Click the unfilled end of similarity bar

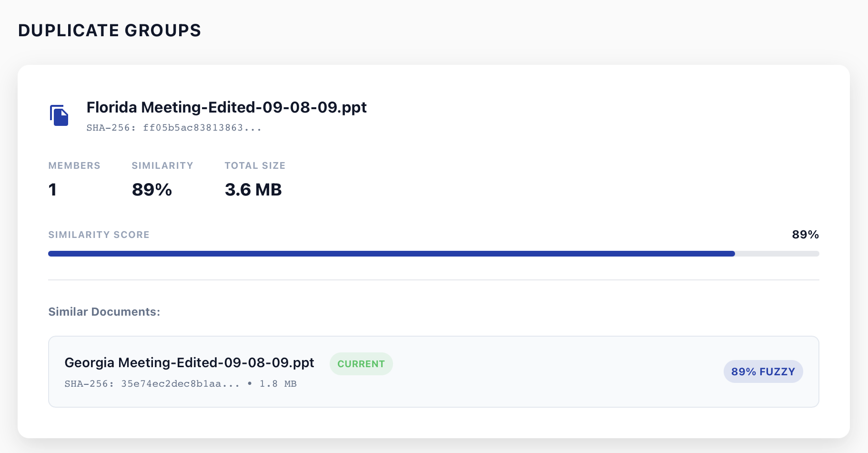click(777, 254)
